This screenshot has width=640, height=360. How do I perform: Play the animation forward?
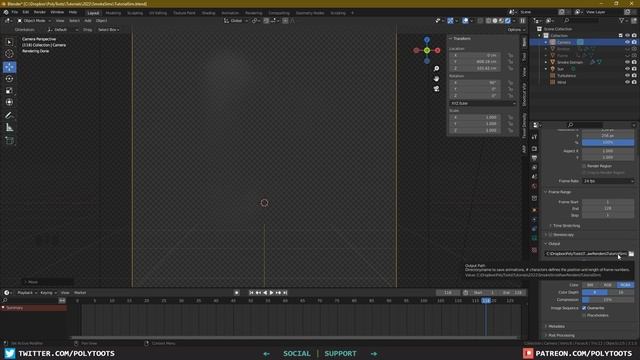click(271, 293)
